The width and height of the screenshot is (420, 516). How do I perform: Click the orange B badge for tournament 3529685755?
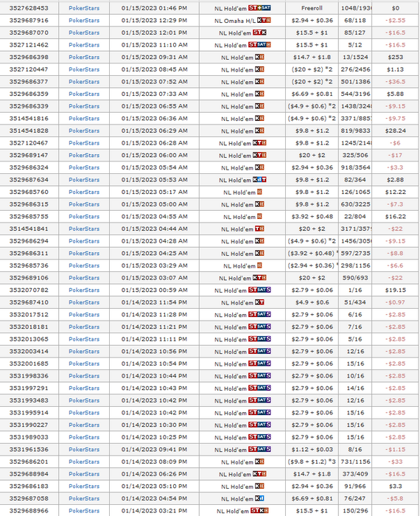click(259, 216)
